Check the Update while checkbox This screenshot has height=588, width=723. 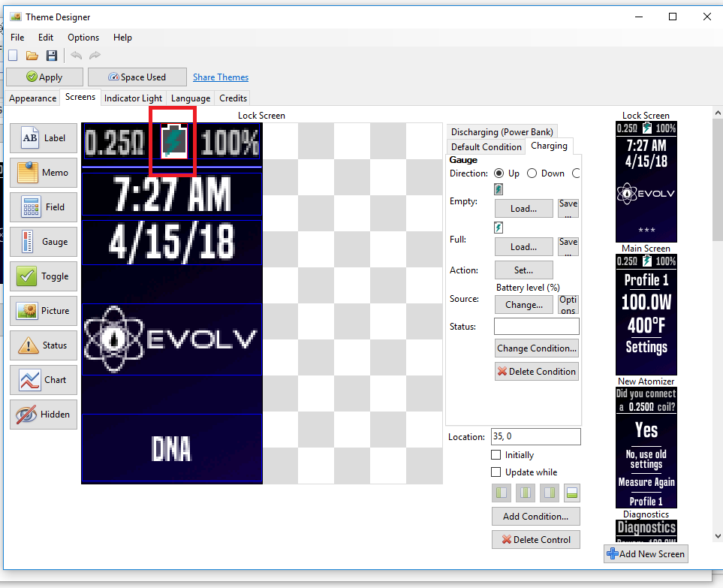pyautogui.click(x=496, y=472)
